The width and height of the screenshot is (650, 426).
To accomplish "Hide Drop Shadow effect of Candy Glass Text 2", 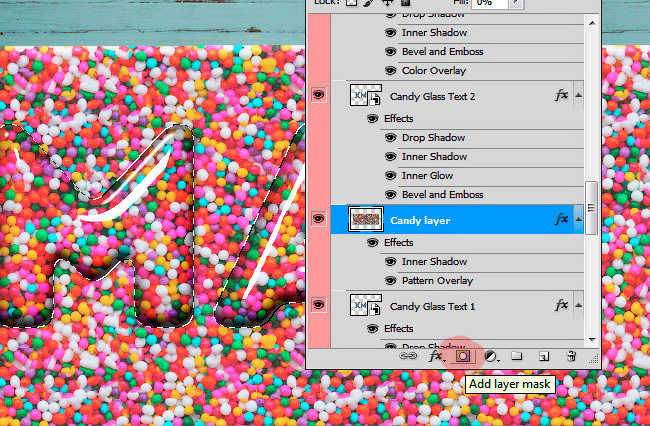I will click(390, 138).
